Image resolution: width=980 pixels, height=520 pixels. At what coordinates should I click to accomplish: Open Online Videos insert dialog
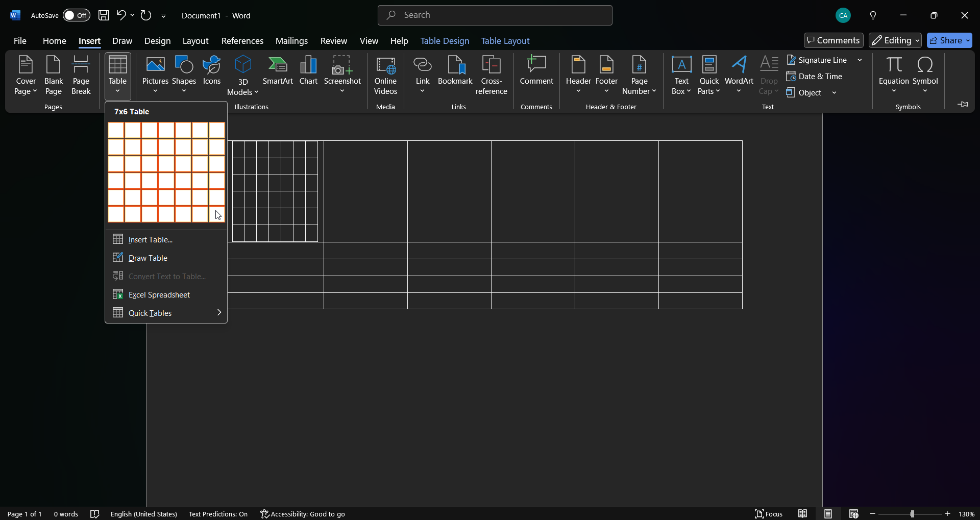point(385,75)
